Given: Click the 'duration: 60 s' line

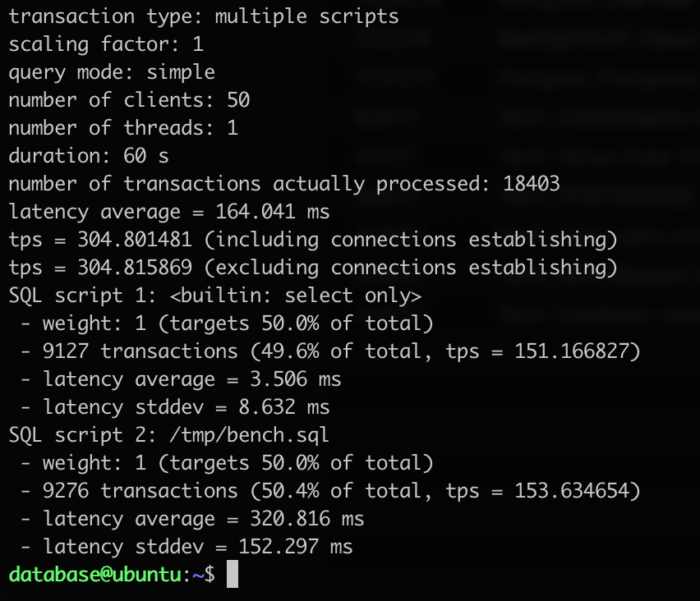Looking at the screenshot, I should [x=89, y=156].
